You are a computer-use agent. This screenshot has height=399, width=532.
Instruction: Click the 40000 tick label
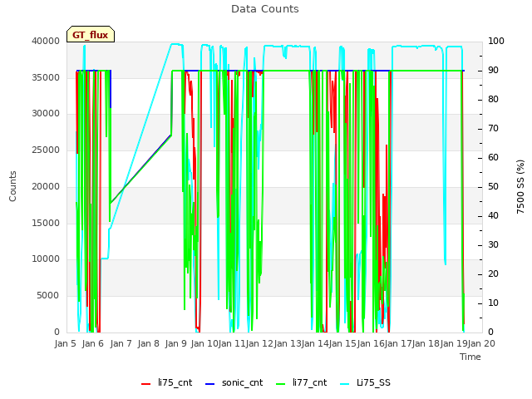[46, 41]
